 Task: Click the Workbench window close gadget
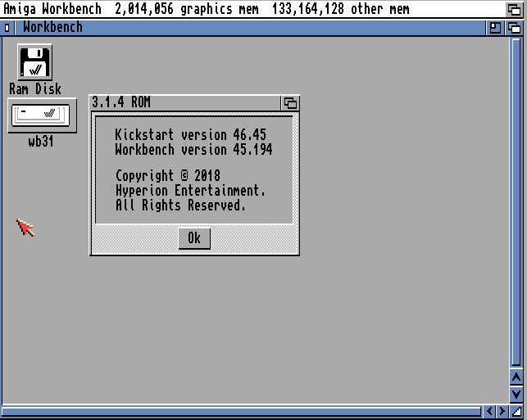(x=7, y=28)
